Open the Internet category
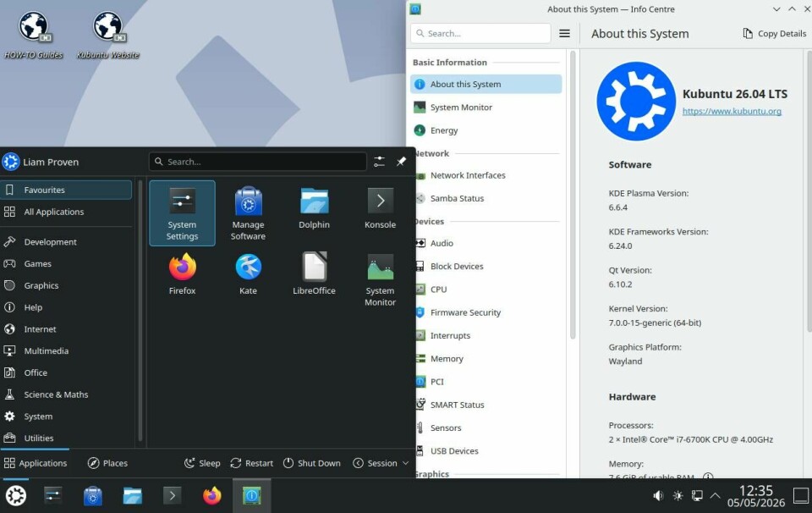Screen dimensions: 812x513 (x=66, y=328)
